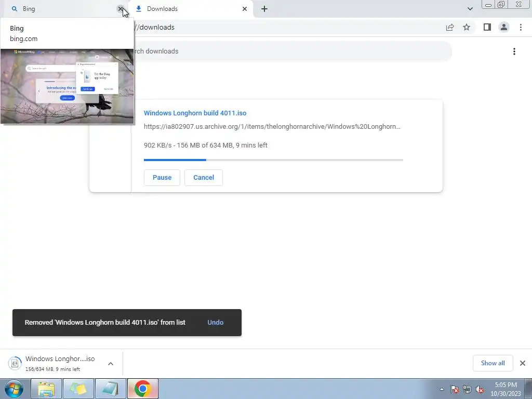532x399 pixels.
Task: Click the file icon in download shelf
Action: tap(15, 363)
